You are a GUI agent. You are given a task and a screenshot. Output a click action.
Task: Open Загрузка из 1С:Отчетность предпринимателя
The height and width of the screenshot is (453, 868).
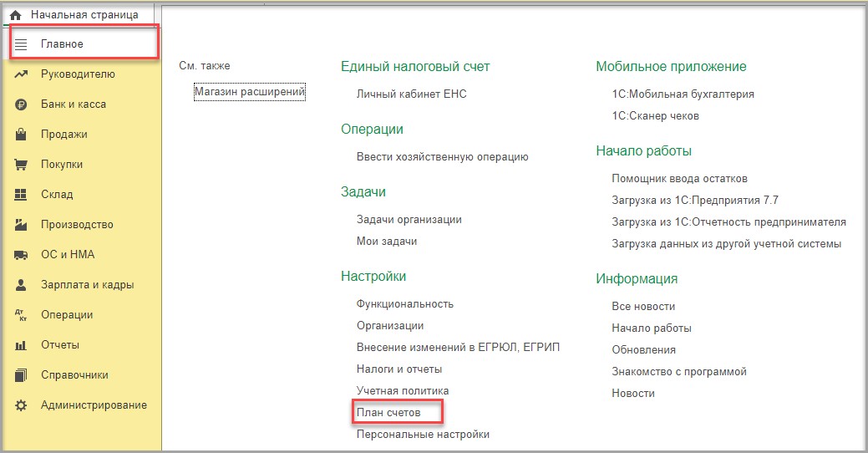729,222
